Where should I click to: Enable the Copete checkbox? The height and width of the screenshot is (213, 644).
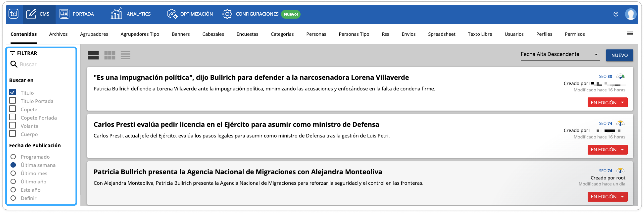[13, 109]
